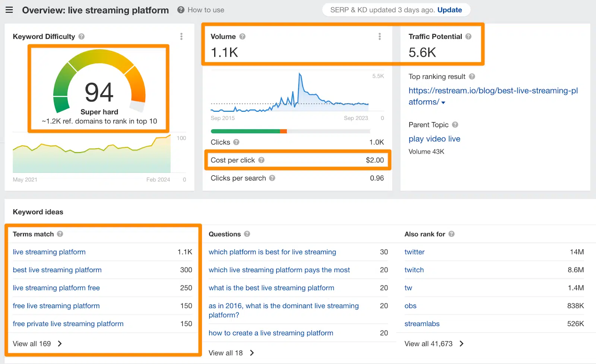Image resolution: width=596 pixels, height=364 pixels.
Task: Open also-rank-for keyword obs
Action: (410, 306)
